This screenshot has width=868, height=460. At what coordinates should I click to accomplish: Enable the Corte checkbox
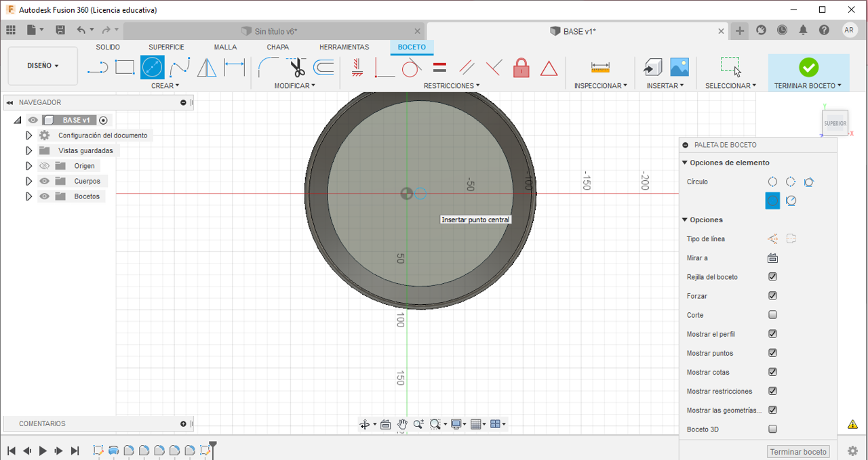point(772,315)
